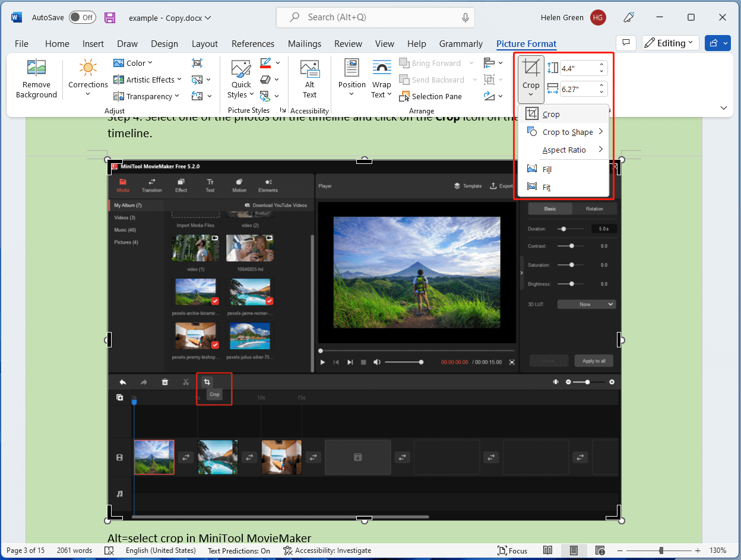
Task: Switch to Read Mode view
Action: click(x=547, y=550)
